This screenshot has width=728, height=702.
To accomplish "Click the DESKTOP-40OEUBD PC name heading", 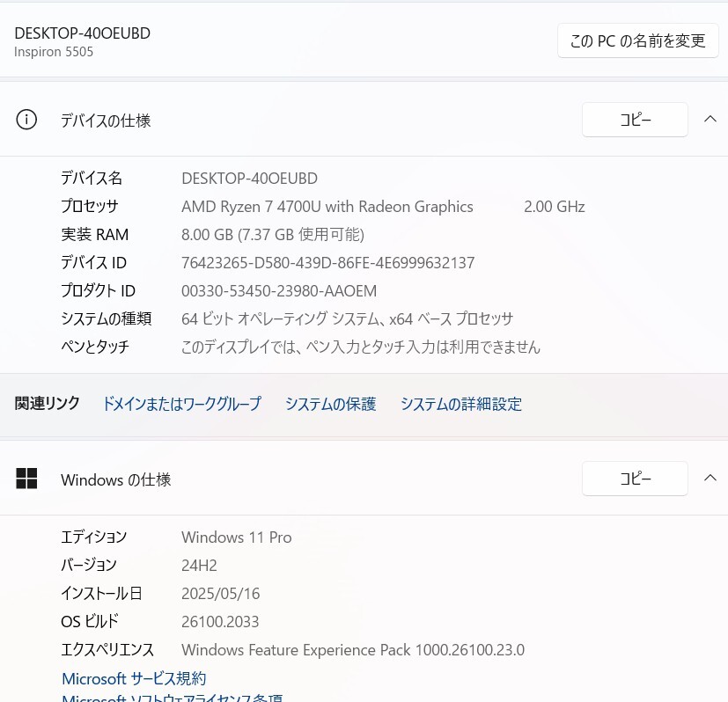I will point(82,33).
